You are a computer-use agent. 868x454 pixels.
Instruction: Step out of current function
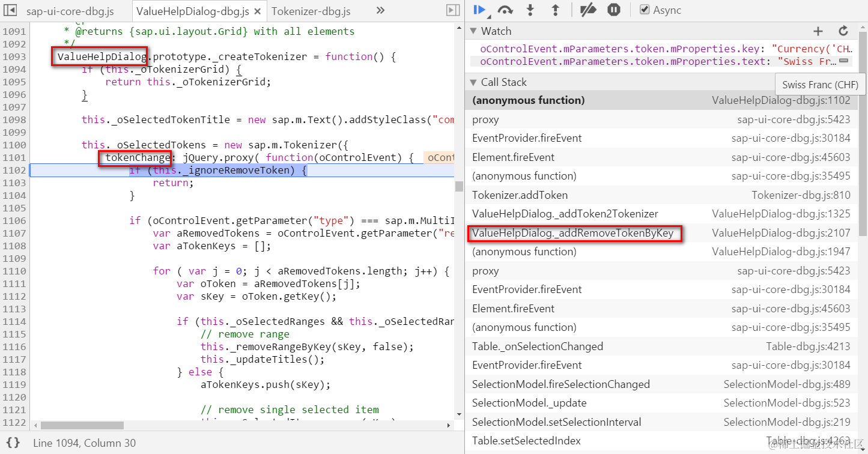tap(555, 10)
